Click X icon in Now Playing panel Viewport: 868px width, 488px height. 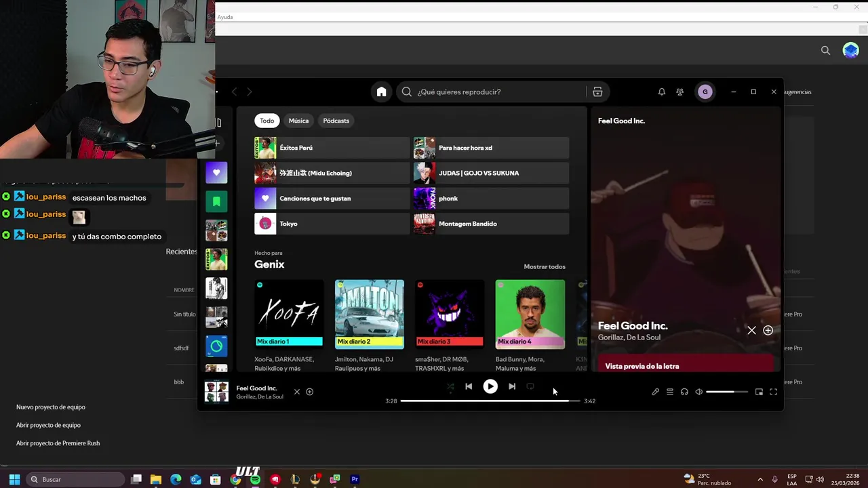point(751,330)
